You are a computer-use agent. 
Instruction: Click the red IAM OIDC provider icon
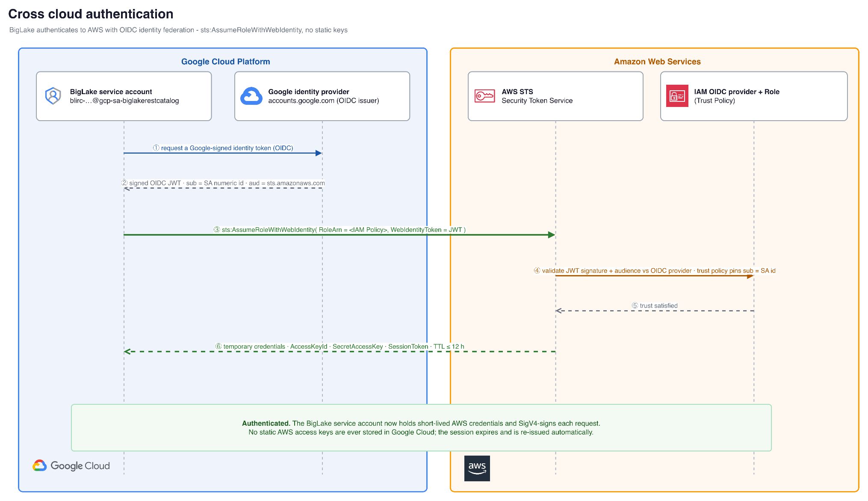[x=677, y=96]
